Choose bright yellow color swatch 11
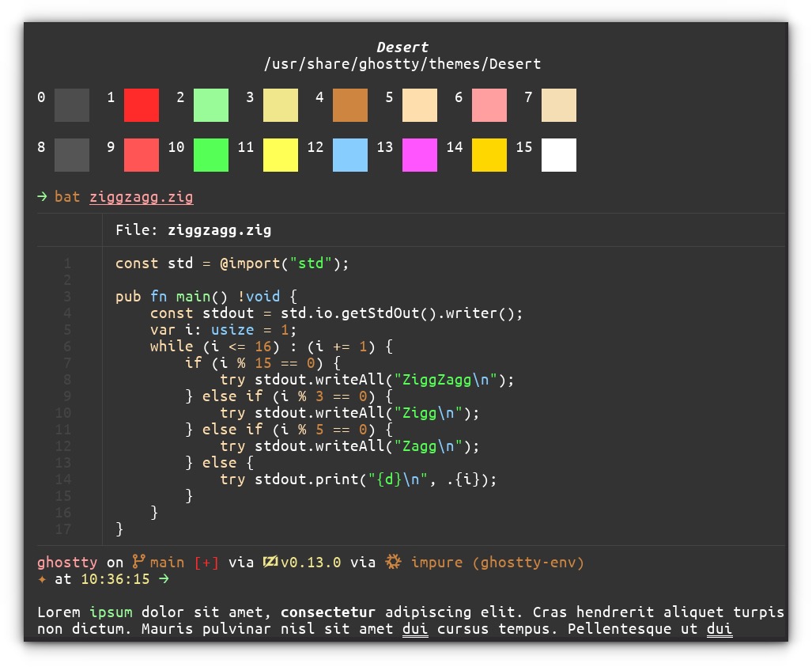Screen dimensions: 812x667 coord(281,155)
